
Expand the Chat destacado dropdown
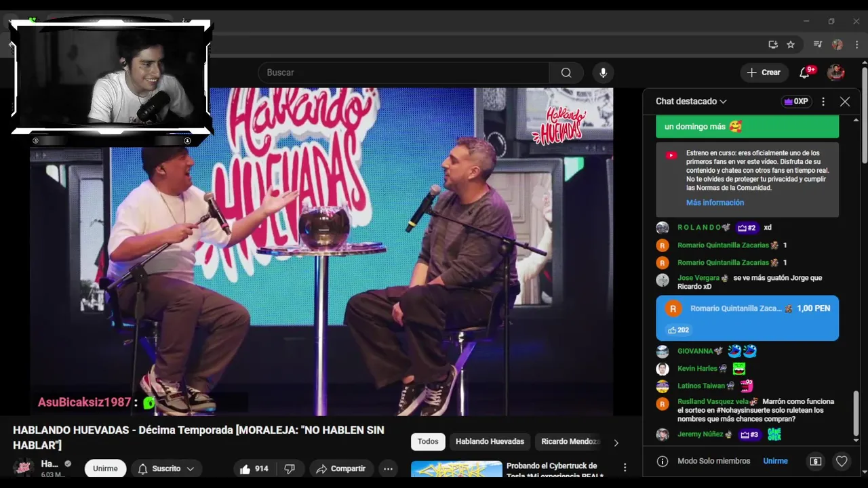(x=691, y=102)
